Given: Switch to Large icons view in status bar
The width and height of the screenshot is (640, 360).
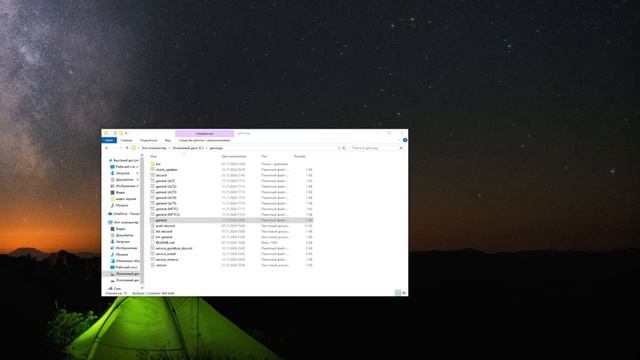Looking at the screenshot, I should [x=404, y=293].
